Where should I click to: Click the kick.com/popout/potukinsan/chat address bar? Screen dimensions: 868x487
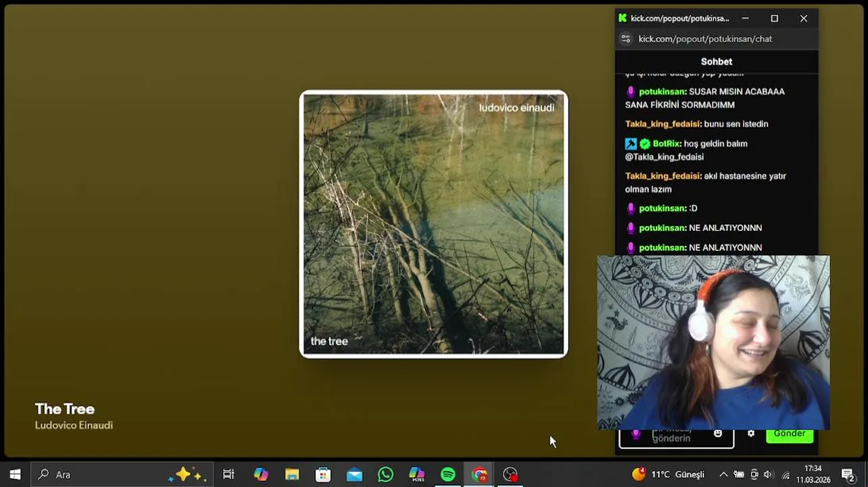click(x=705, y=39)
